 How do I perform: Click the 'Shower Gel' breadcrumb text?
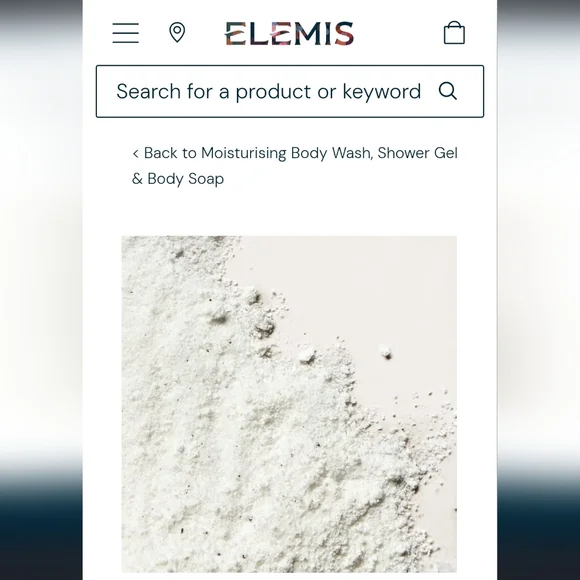[x=418, y=153]
